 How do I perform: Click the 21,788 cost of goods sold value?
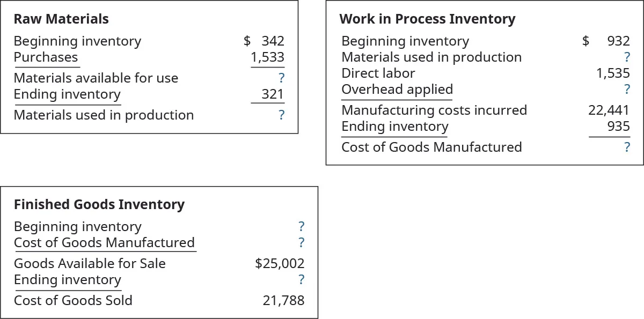click(x=283, y=301)
